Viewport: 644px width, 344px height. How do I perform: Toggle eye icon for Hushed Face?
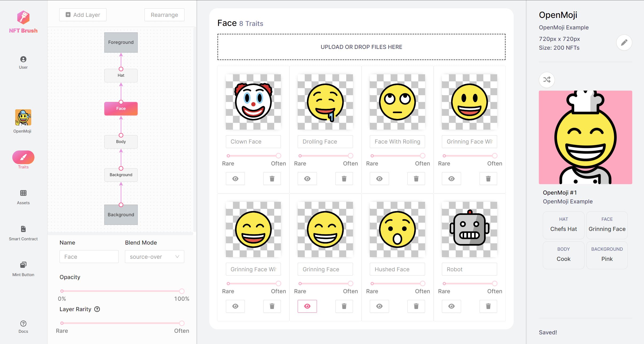pyautogui.click(x=379, y=306)
